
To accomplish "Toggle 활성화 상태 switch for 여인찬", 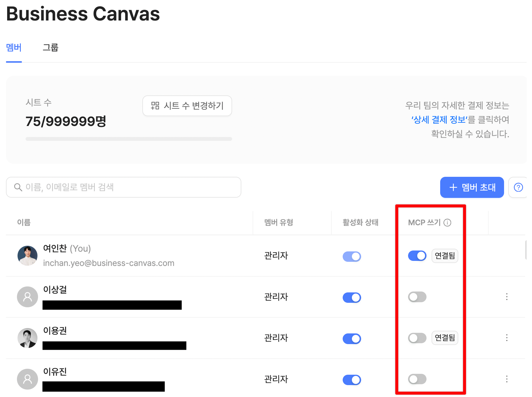I will 352,256.
